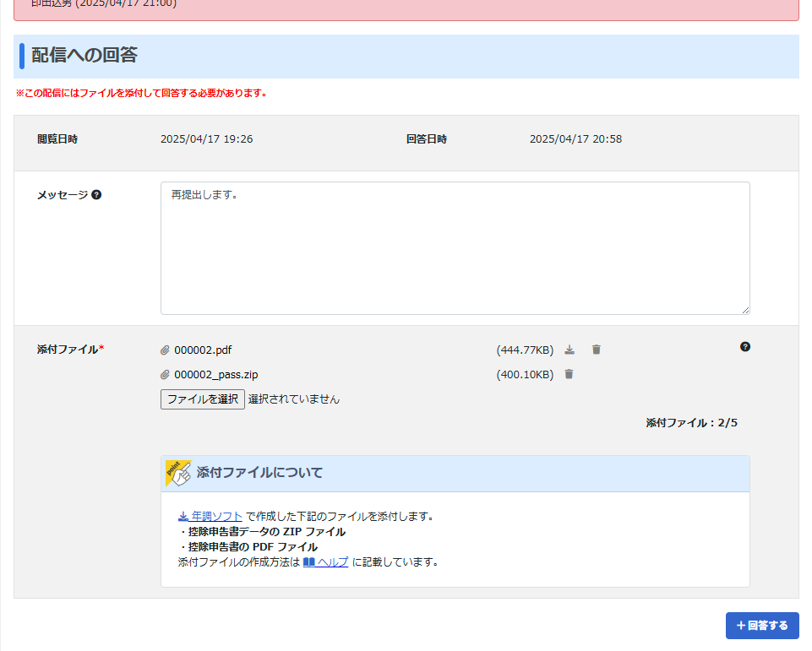The image size is (812, 651).
Task: Click the 000002.pdf file name
Action: pyautogui.click(x=203, y=350)
